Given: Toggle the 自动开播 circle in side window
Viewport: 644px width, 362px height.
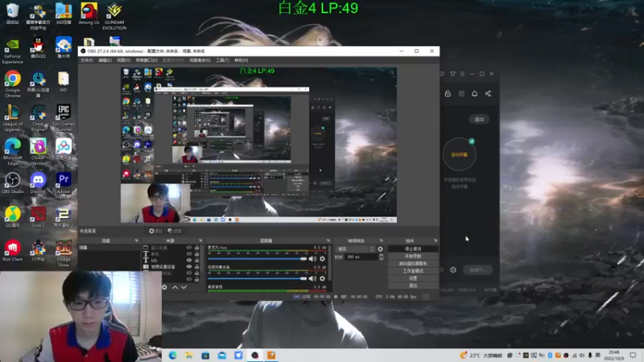Looking at the screenshot, I should click(459, 154).
